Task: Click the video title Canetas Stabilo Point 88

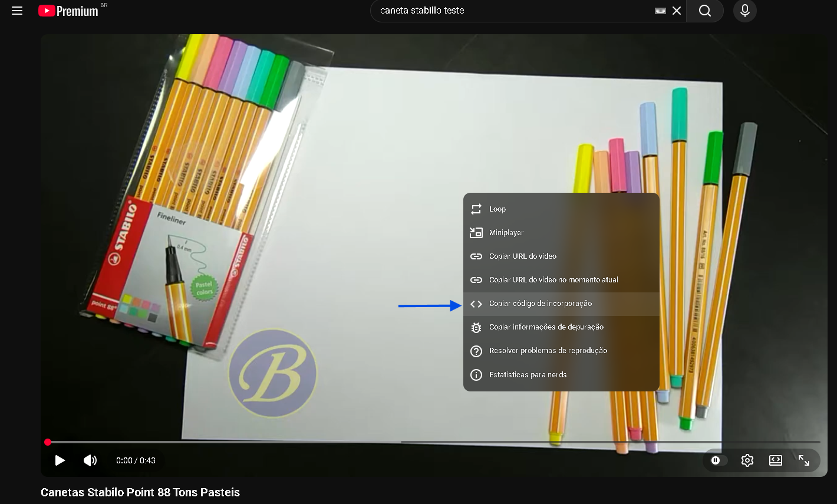Action: click(x=140, y=492)
